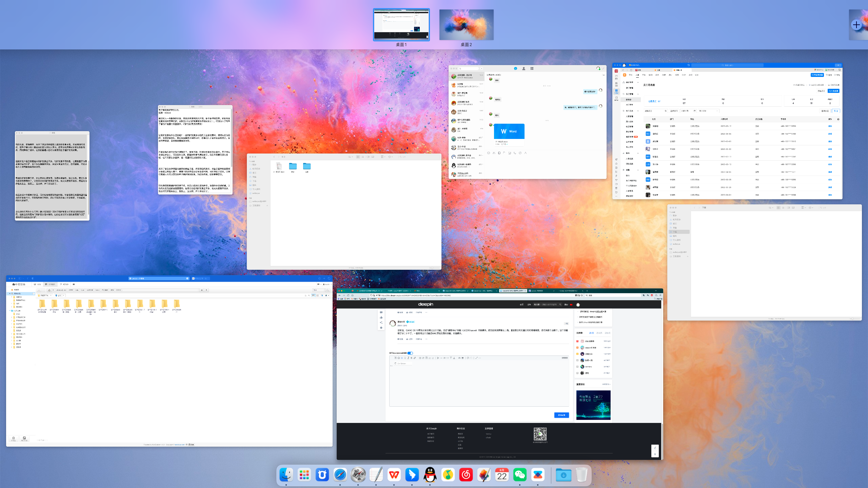
Task: Click the Finder icon size slider
Action: (431, 268)
